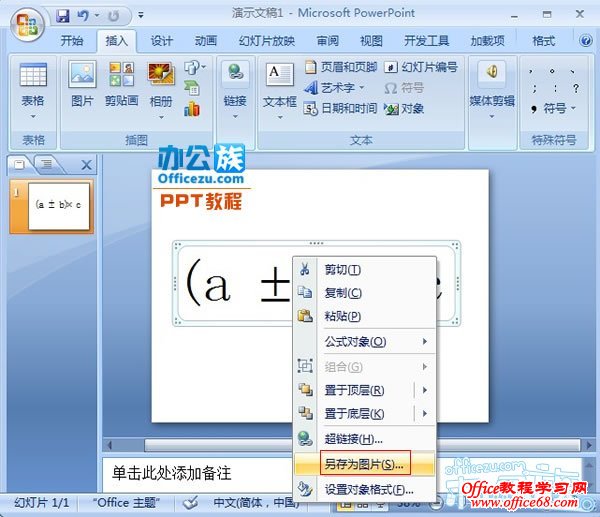Open the 审阅 tab
600x517 pixels.
pyautogui.click(x=328, y=40)
